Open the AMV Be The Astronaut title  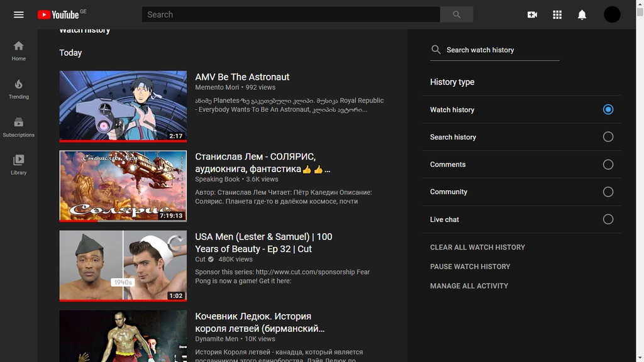pos(242,77)
